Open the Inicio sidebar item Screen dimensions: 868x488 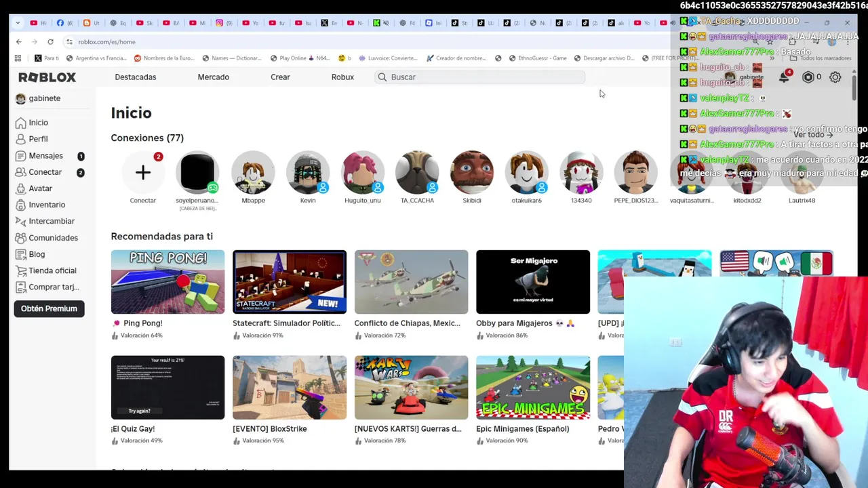[x=32, y=123]
